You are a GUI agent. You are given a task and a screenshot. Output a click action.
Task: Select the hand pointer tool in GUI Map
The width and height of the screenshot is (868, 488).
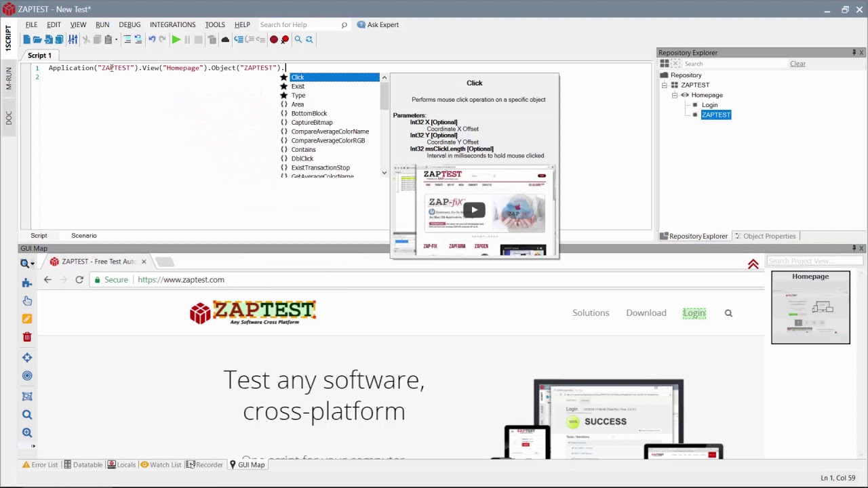click(27, 300)
